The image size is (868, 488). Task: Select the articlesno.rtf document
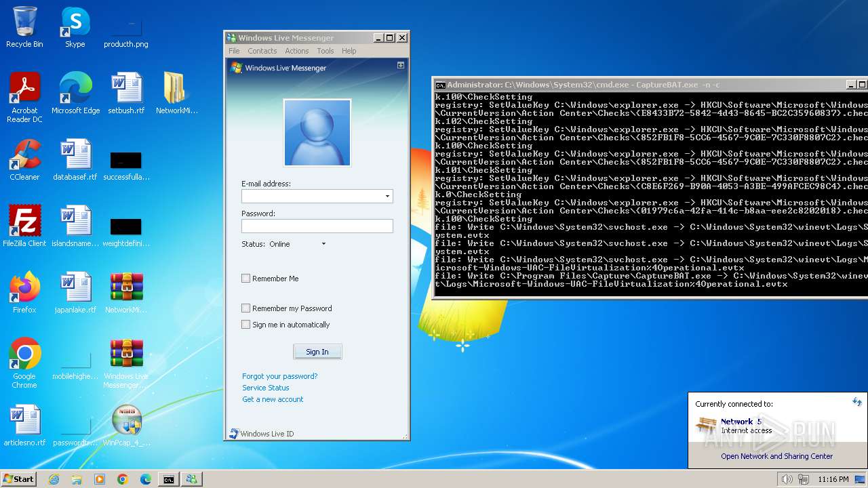[24, 426]
